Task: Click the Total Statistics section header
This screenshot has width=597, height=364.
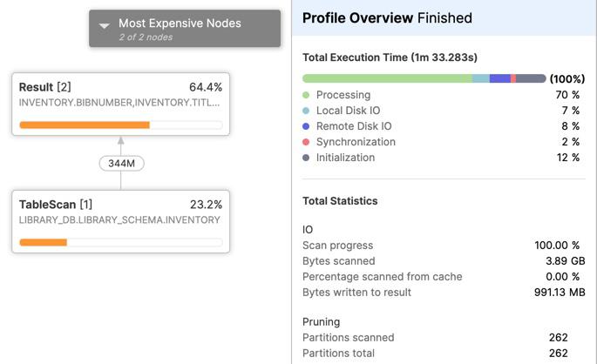Action: (x=340, y=201)
